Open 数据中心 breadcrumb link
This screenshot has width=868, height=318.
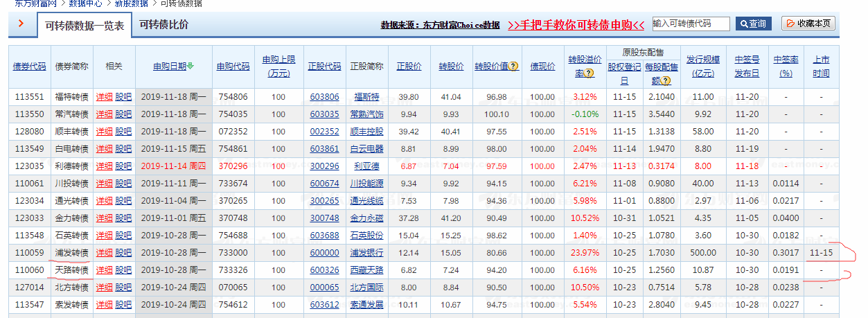[x=85, y=3]
